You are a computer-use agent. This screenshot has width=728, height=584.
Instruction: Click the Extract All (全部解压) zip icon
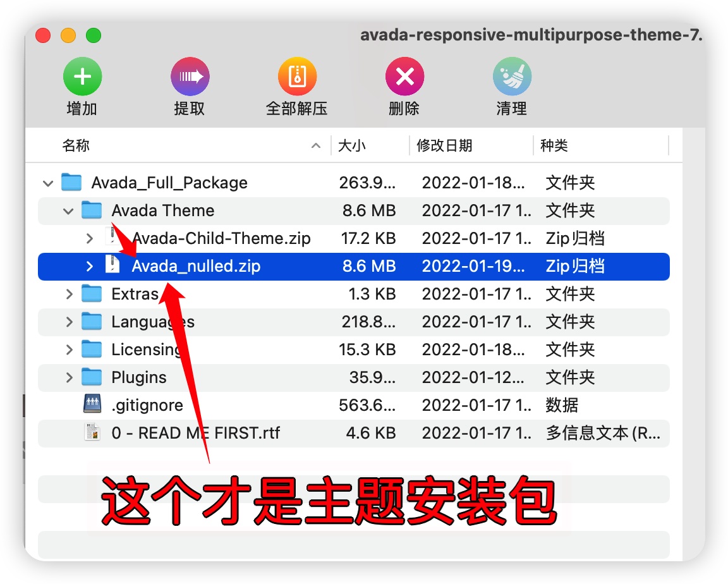pos(297,76)
